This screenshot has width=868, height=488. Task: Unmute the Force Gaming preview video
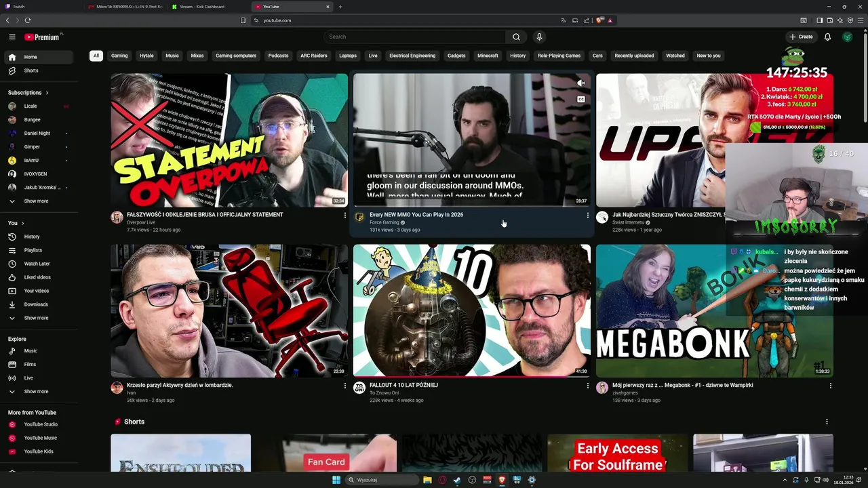click(581, 83)
